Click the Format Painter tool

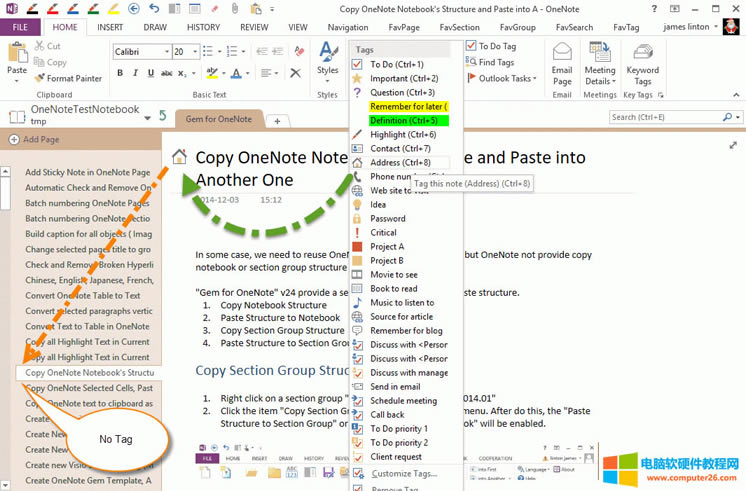[67, 78]
